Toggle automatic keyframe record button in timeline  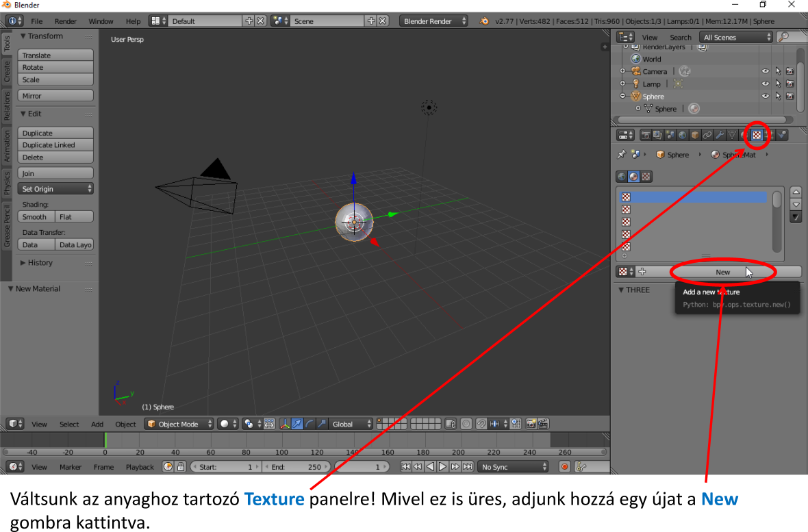pos(565,467)
